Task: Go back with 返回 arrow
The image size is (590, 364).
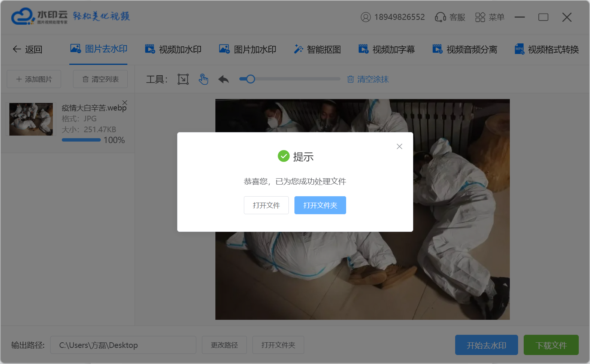Action: click(x=27, y=49)
